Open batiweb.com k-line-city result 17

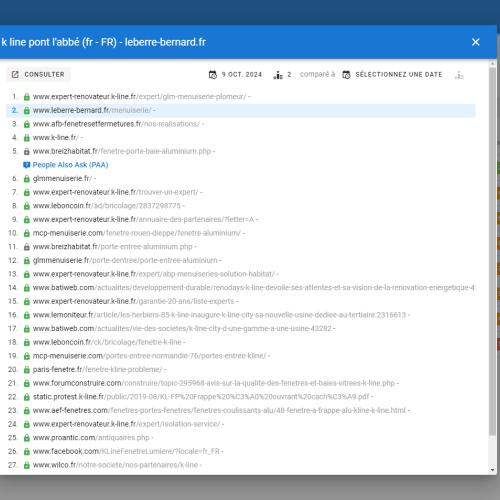click(182, 329)
